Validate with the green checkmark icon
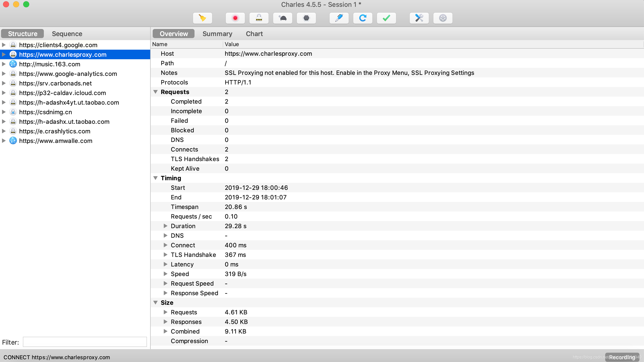This screenshot has width=644, height=362. [386, 18]
